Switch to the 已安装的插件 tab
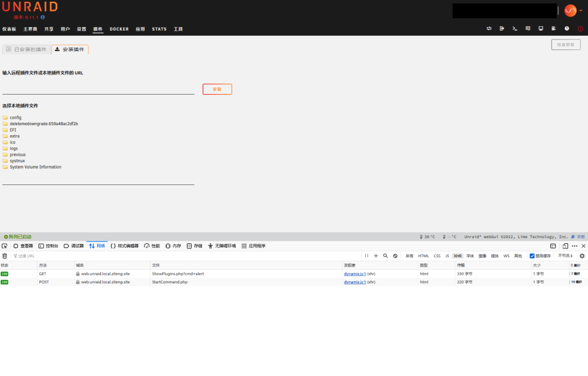Screen dimensions: 588x376 [26, 49]
